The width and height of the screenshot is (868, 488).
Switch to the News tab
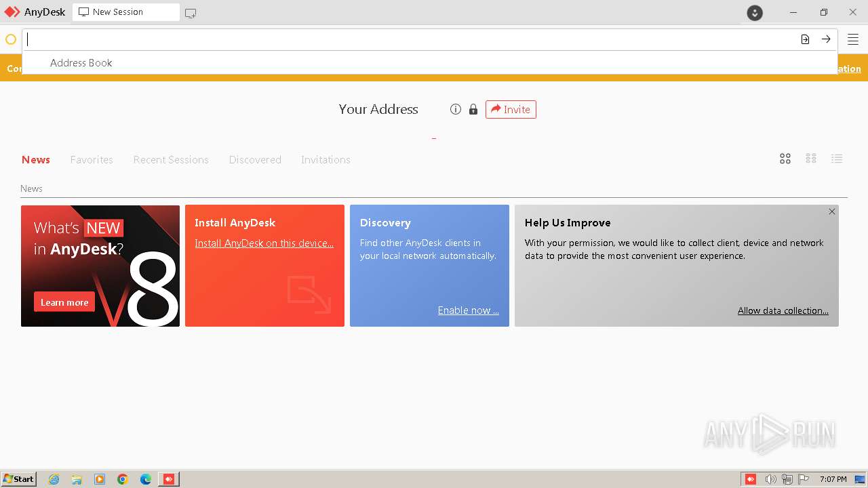[36, 159]
